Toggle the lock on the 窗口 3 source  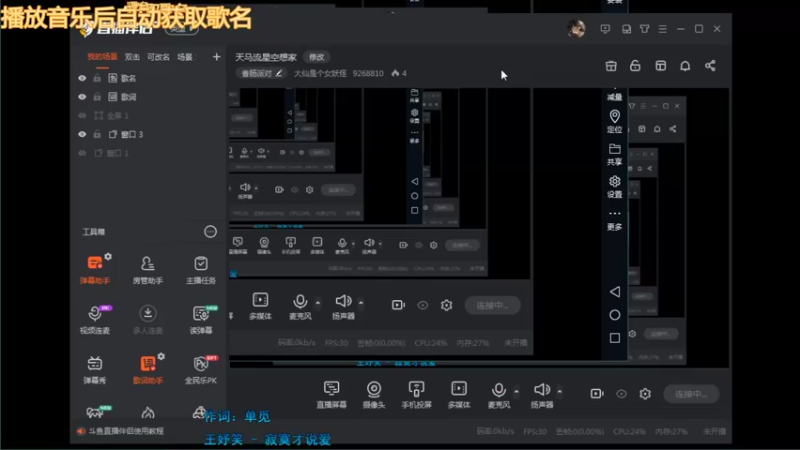[97, 134]
